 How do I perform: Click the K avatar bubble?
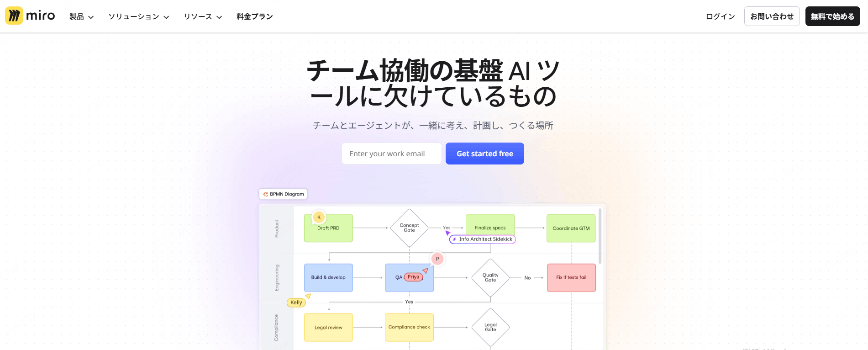coord(319,217)
